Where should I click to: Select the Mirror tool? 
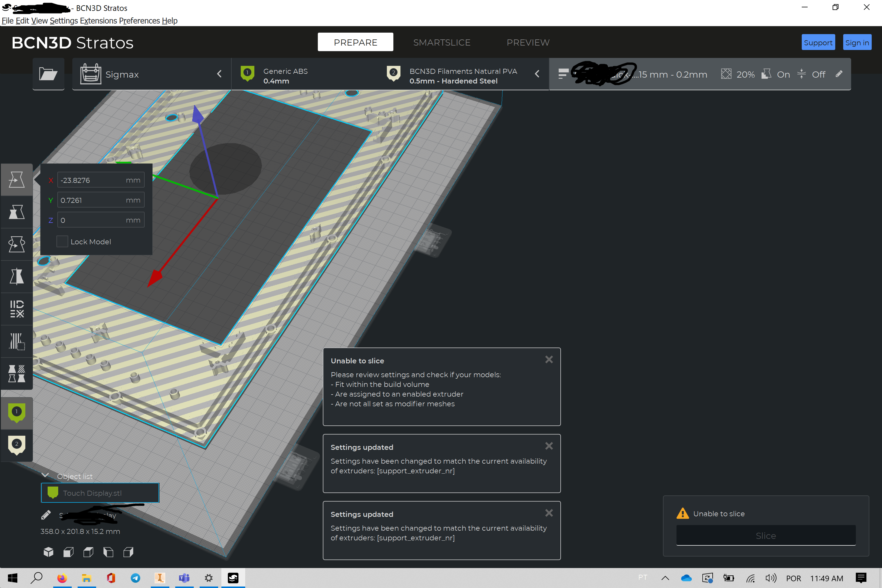pos(16,276)
